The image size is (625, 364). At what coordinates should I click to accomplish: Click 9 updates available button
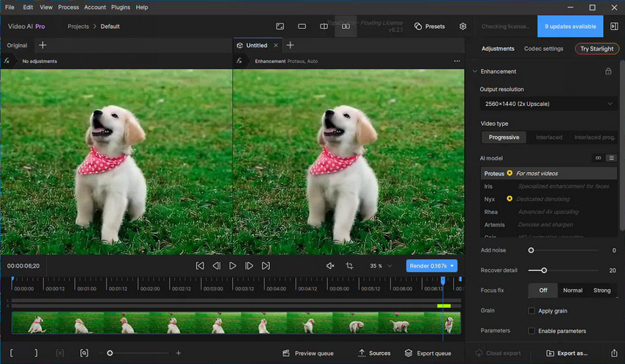coord(570,26)
